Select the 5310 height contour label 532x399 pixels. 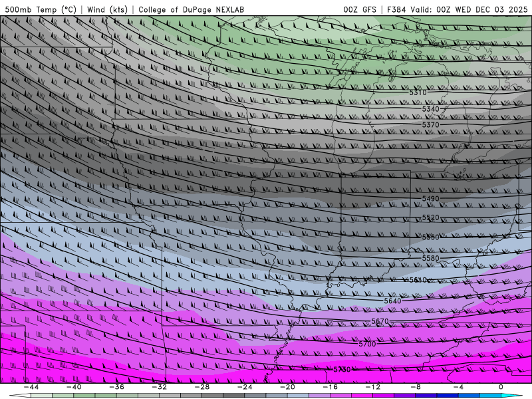pos(418,92)
